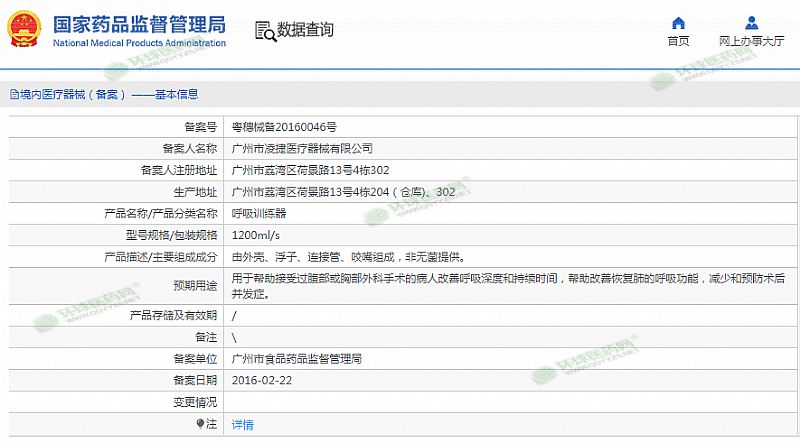Screen dimensions: 800x442
Task: Open 网上办事大厅 text label
Action: tap(752, 42)
